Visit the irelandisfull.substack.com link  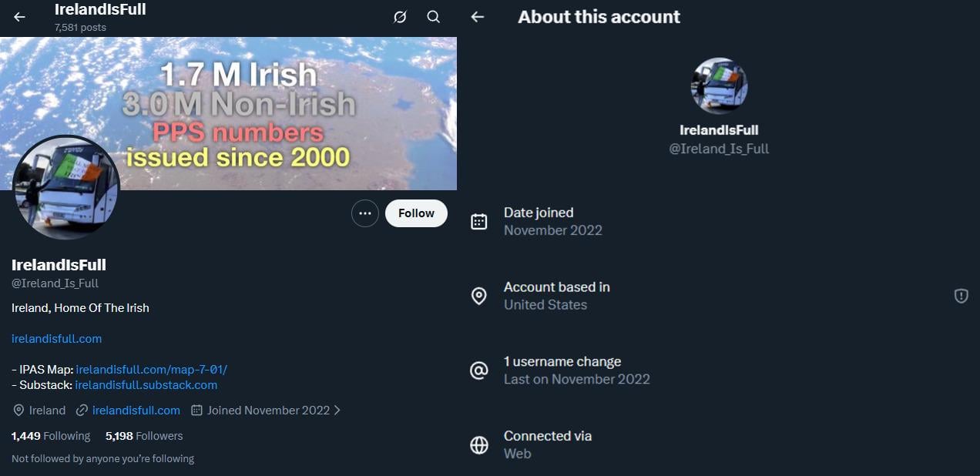[146, 385]
